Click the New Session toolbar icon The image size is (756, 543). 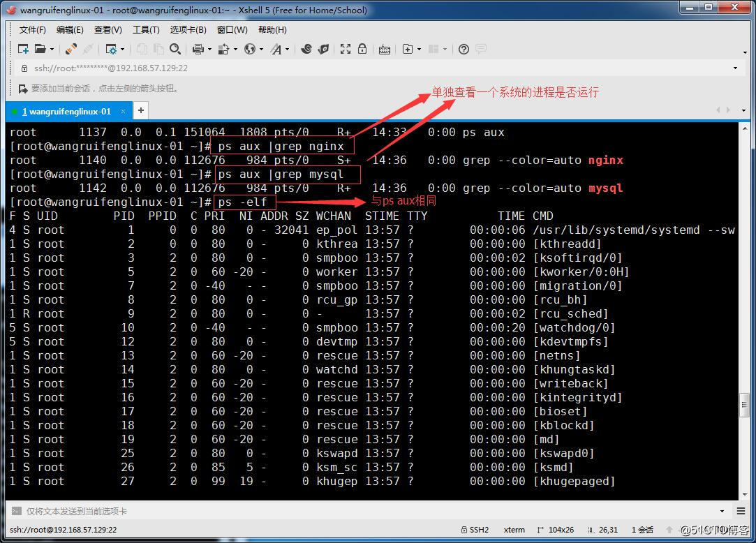coord(23,49)
